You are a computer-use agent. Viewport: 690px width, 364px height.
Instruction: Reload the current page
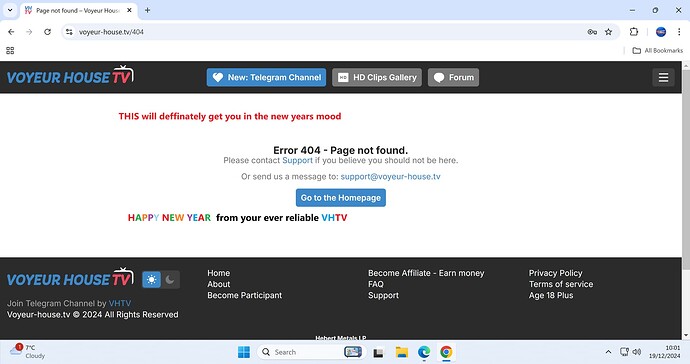[48, 32]
